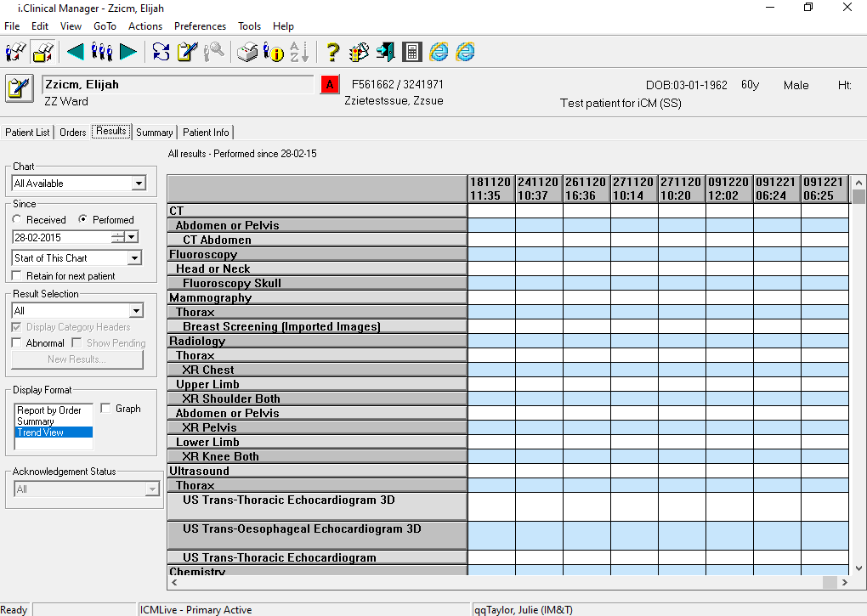Click the vertical scrollbar up arrow
The width and height of the screenshot is (867, 616).
tap(858, 183)
